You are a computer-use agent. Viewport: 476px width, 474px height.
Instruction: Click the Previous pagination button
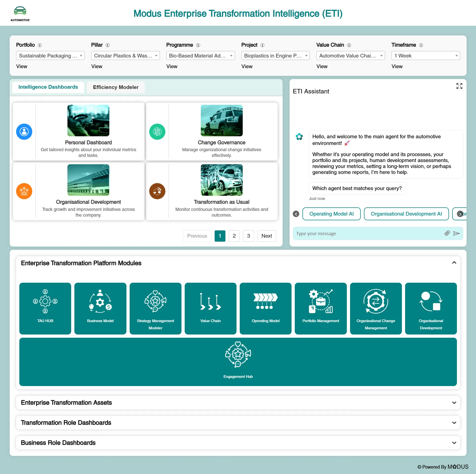(x=197, y=236)
